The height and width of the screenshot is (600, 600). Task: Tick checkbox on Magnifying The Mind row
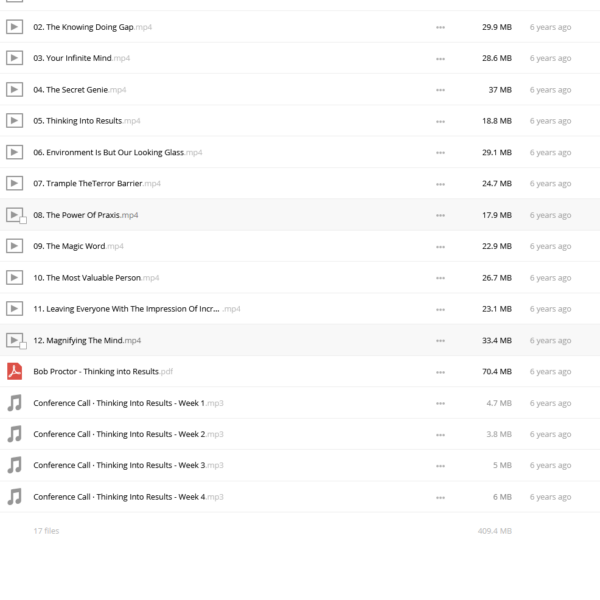pyautogui.click(x=23, y=346)
